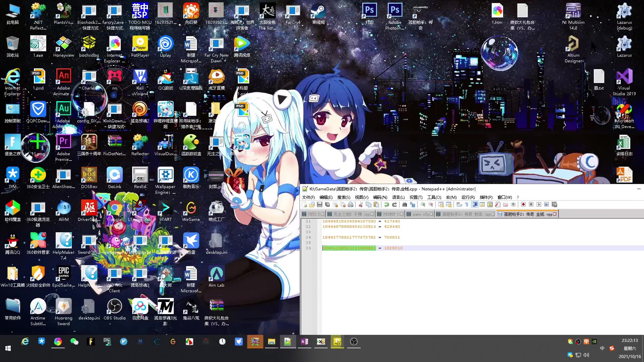Select the Google Chrome desktop shortcut
The height and width of the screenshot is (362, 644).
(114, 214)
